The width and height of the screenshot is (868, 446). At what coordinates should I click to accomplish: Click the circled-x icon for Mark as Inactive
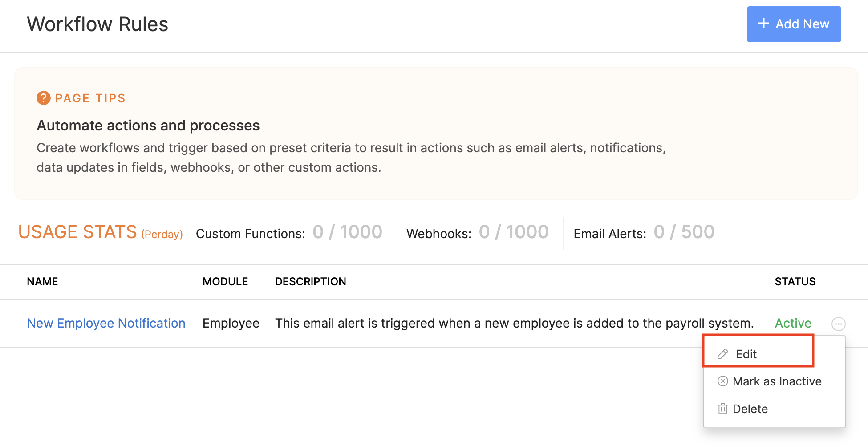click(723, 381)
